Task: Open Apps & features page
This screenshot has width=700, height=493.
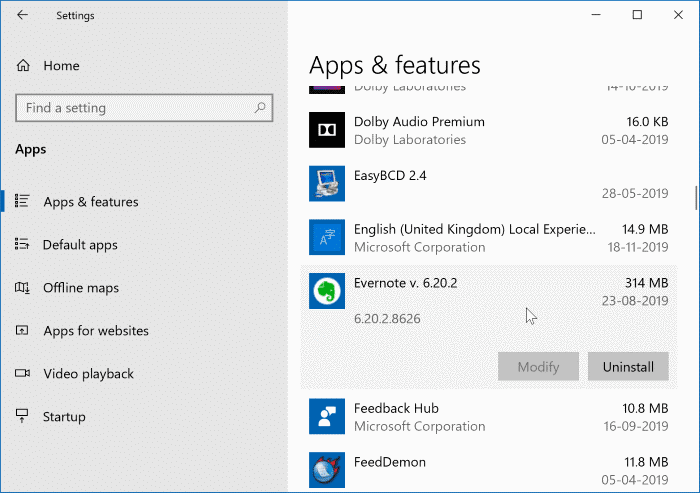Action: pos(91,201)
